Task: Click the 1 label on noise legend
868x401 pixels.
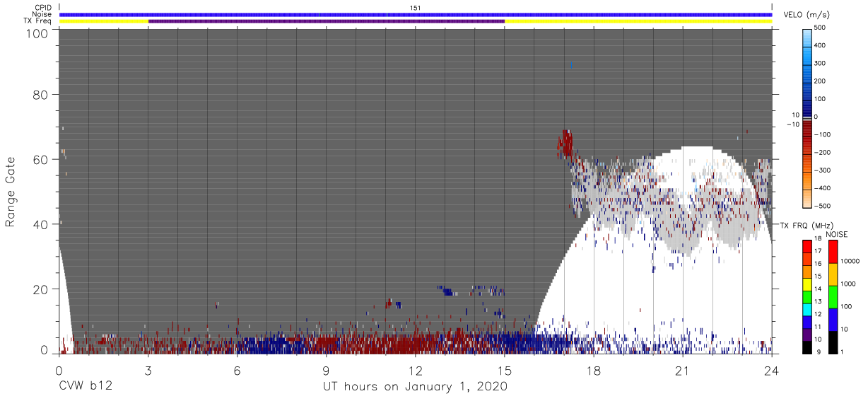Action: 842,351
